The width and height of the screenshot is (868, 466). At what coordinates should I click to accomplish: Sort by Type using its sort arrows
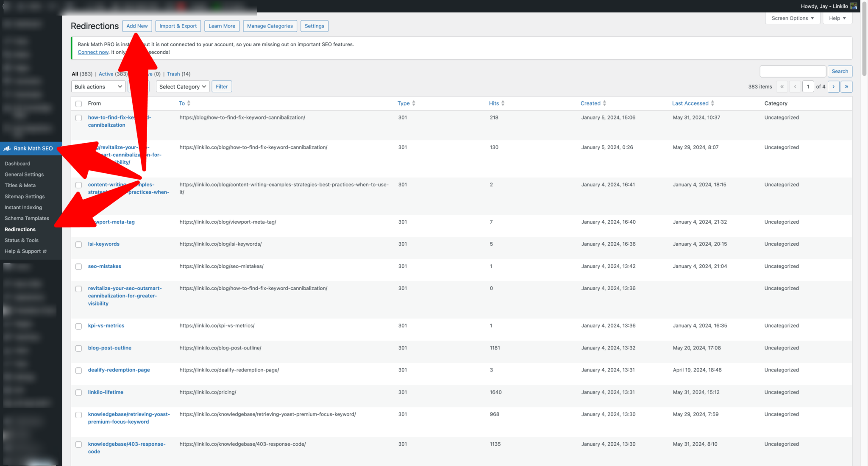tap(414, 103)
